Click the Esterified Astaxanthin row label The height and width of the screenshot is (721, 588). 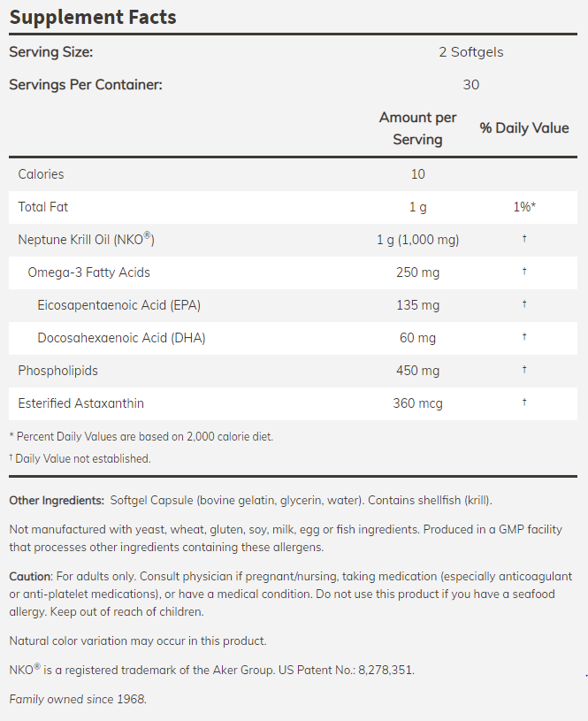(80, 403)
